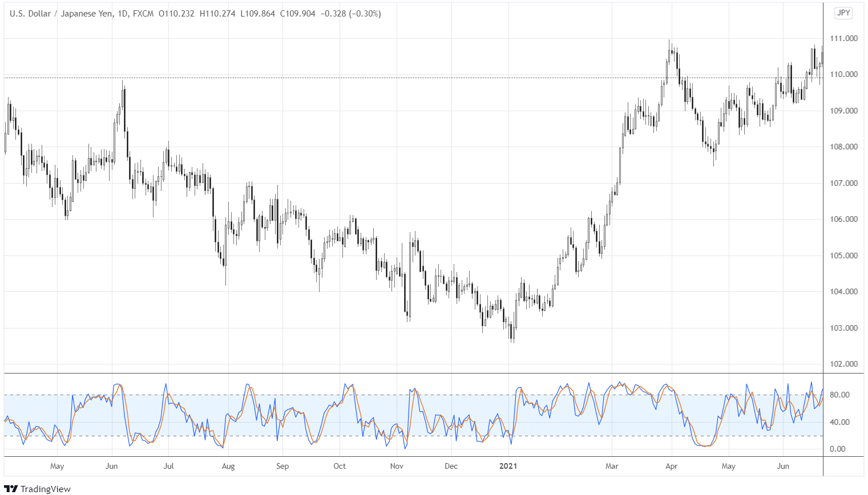The width and height of the screenshot is (868, 495).
Task: Click the May label left of Jun on the time axis
Action: click(x=57, y=466)
